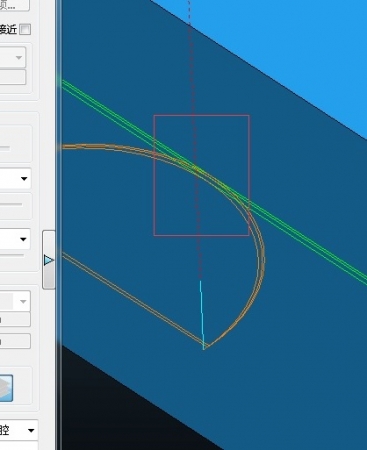Click the blue triangle panel collapse arrow
367x450 pixels.
click(49, 260)
